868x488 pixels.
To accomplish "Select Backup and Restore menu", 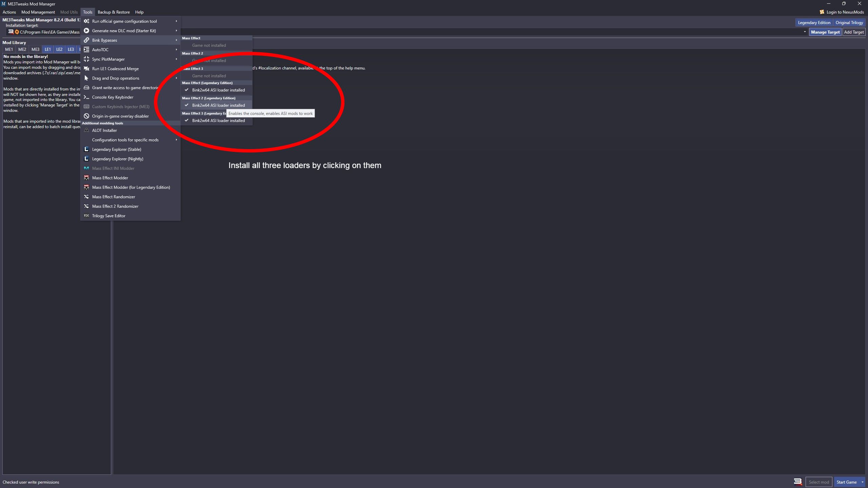I will (113, 11).
